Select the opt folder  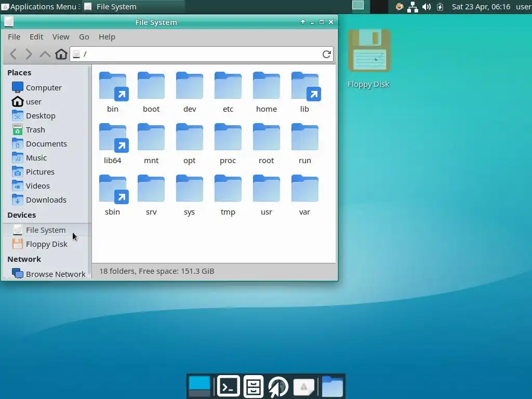click(189, 138)
